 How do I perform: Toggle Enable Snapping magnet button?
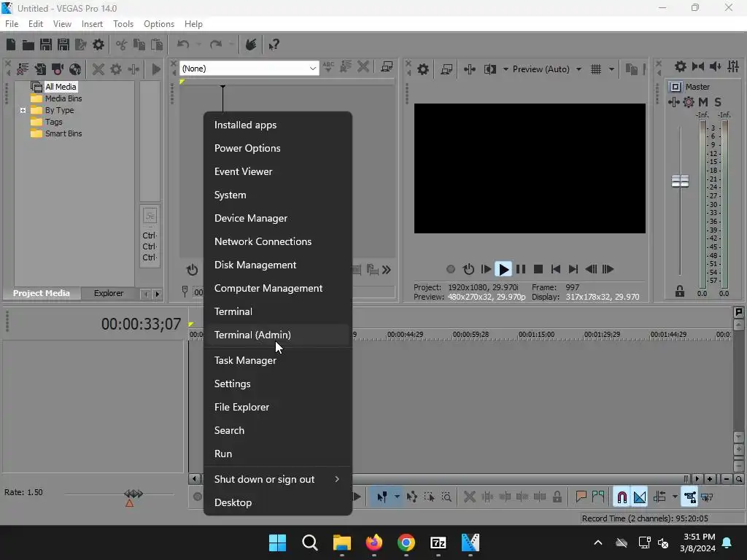coord(622,497)
